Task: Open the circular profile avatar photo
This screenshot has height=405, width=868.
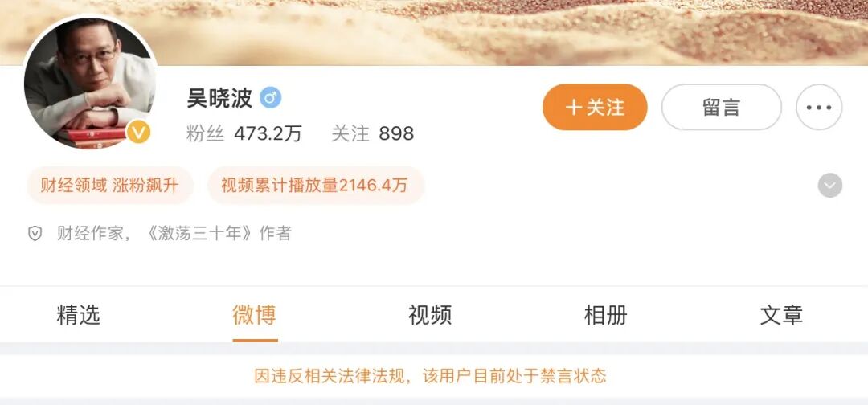Action: point(90,83)
